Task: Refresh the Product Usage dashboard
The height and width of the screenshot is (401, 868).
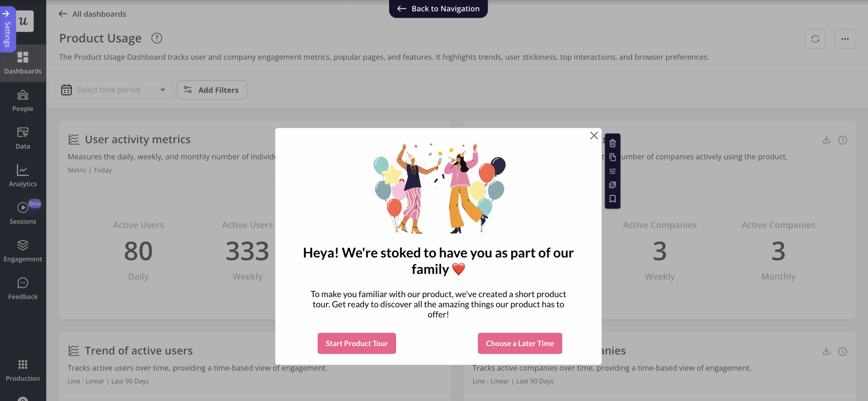Action: pyautogui.click(x=815, y=39)
